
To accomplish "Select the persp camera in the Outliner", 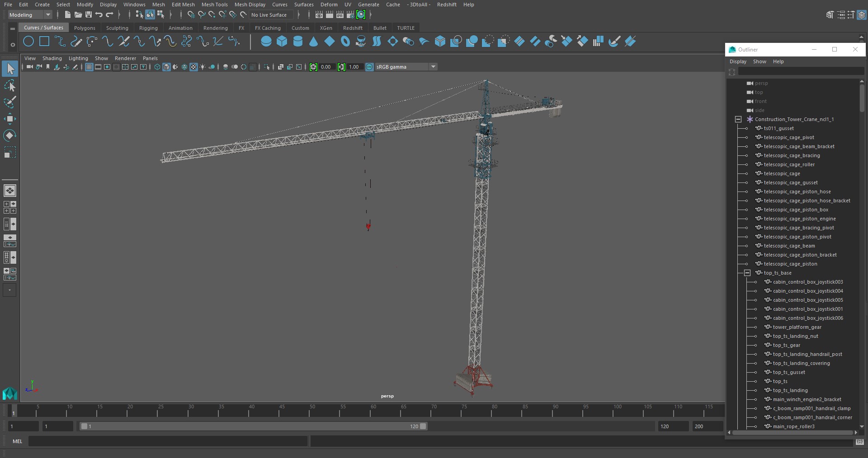I will [x=761, y=83].
